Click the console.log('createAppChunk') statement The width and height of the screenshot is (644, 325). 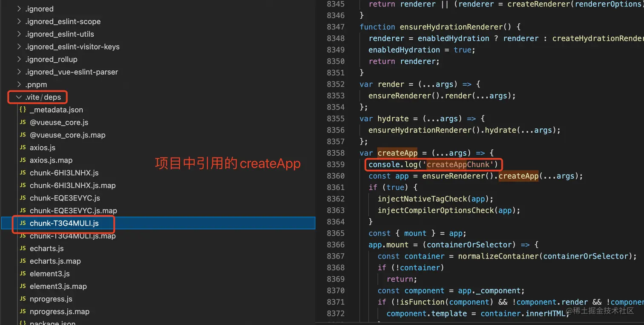(434, 165)
